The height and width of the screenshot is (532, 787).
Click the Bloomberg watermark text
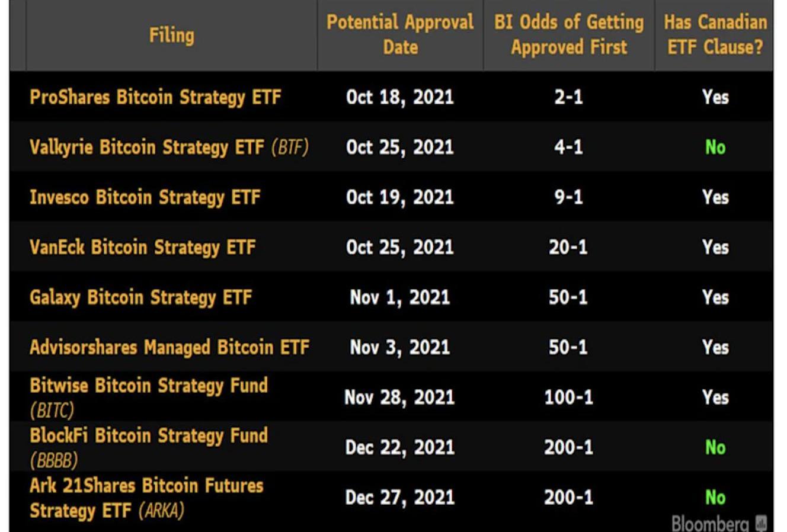710,524
